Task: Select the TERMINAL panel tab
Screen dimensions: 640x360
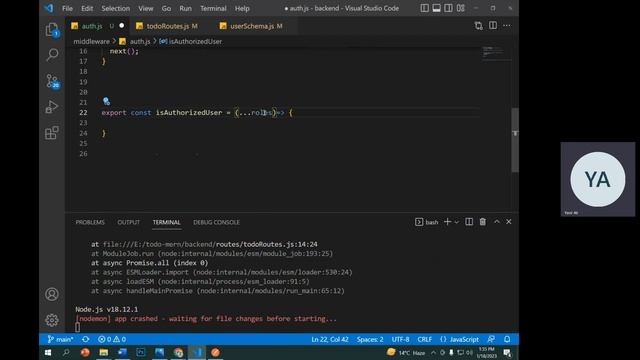Action: (x=167, y=222)
